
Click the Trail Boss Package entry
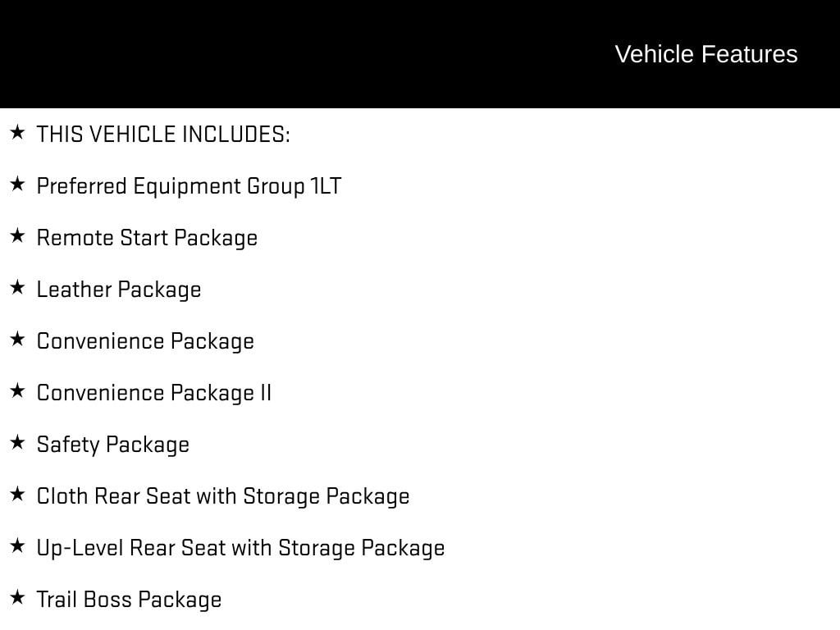click(x=129, y=600)
